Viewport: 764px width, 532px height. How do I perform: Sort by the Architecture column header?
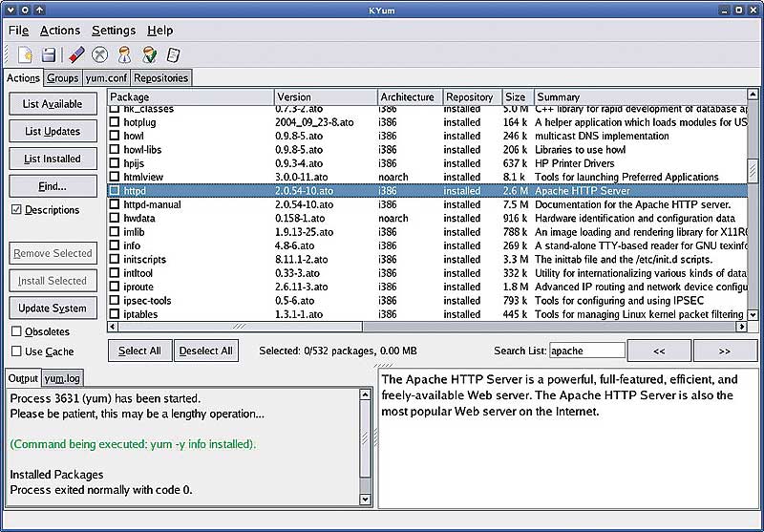[x=410, y=97]
